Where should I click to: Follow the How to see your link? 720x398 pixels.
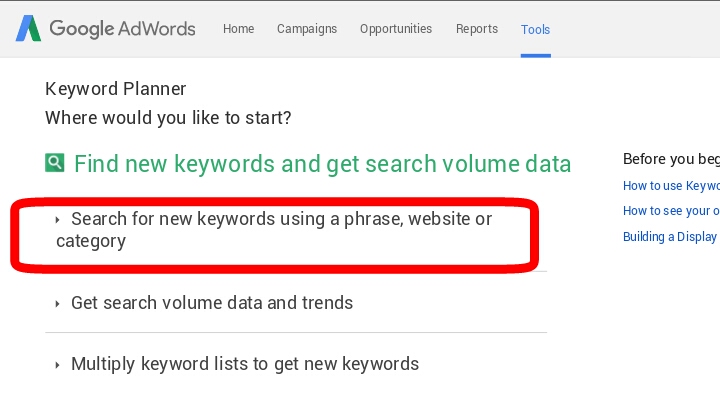671,211
